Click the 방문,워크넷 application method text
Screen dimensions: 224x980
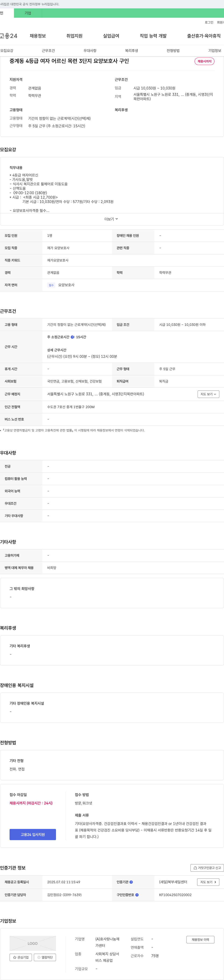[84, 803]
